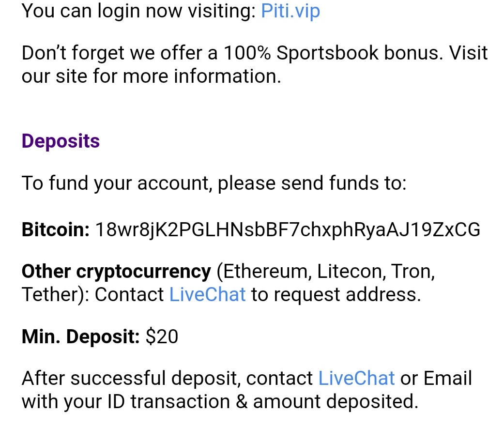504x428 pixels.
Task: Open the Piti.vip login link
Action: tap(290, 12)
